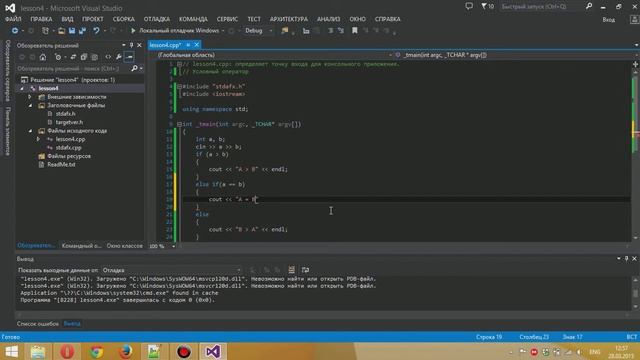The image size is (640, 360).
Task: Collapse the #include region outline box
Action: click(x=179, y=87)
